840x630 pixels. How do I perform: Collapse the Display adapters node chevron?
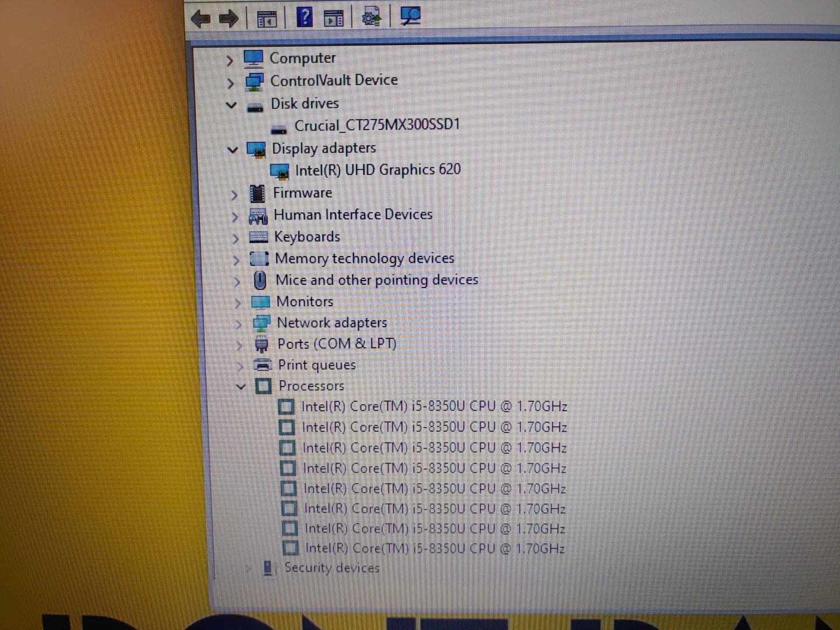[x=233, y=150]
